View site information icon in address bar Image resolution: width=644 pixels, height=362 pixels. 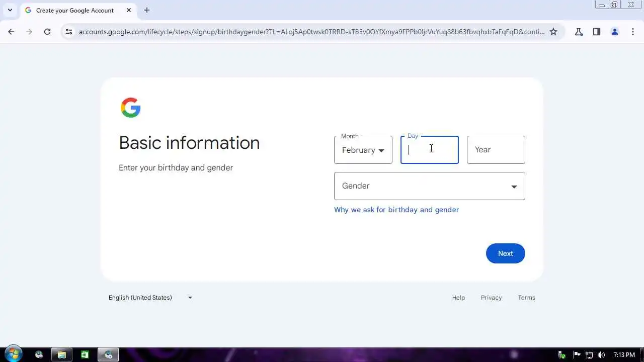(69, 32)
